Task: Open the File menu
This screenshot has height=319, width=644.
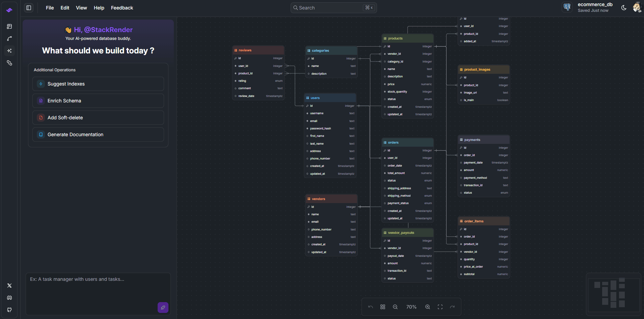Action: 50,7
